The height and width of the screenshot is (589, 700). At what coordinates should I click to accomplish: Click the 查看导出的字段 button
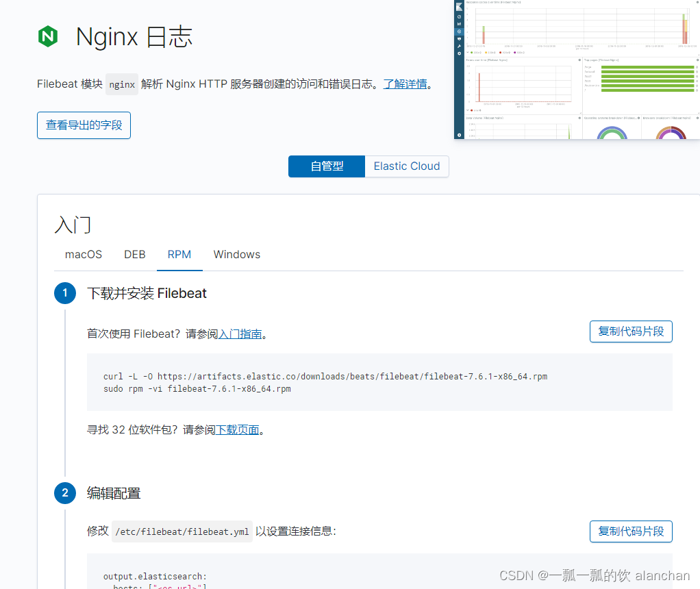(84, 125)
